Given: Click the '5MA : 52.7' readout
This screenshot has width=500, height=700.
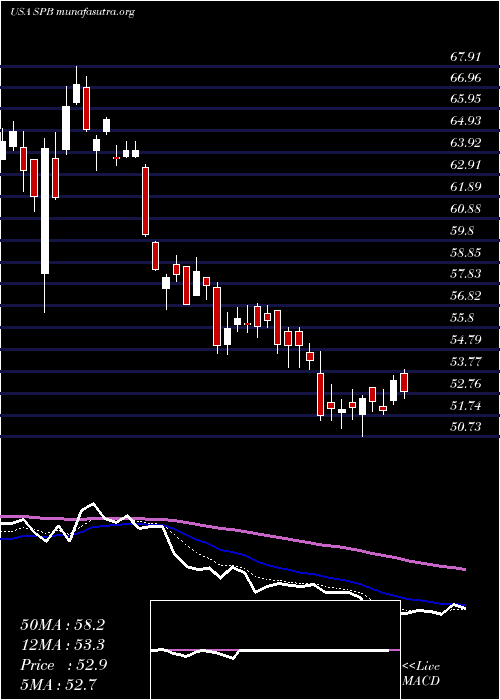Looking at the screenshot, I should point(59,685).
